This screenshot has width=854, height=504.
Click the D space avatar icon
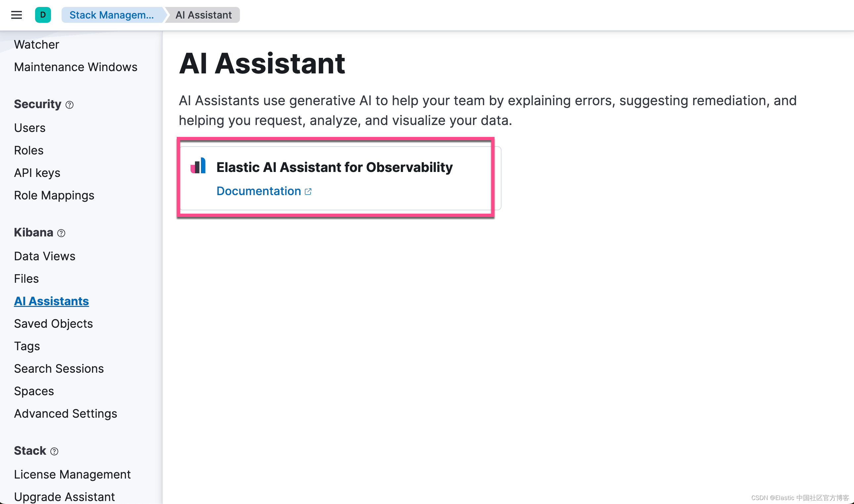click(42, 15)
